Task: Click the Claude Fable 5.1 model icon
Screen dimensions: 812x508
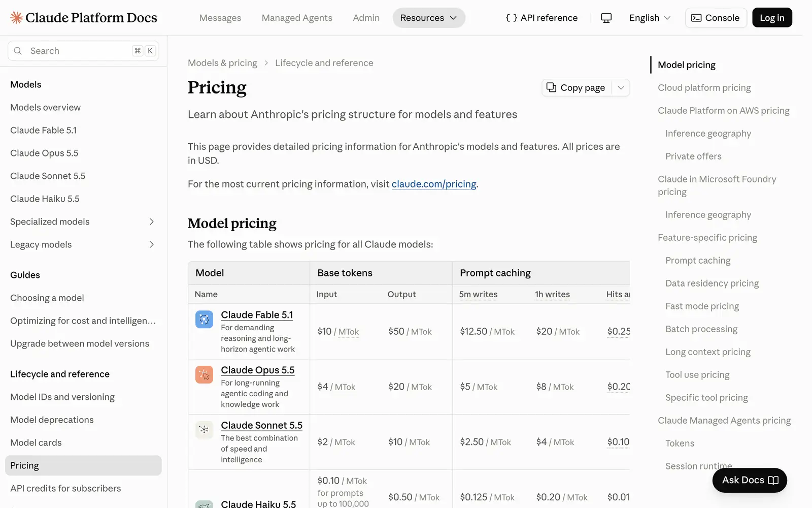Action: pos(204,320)
